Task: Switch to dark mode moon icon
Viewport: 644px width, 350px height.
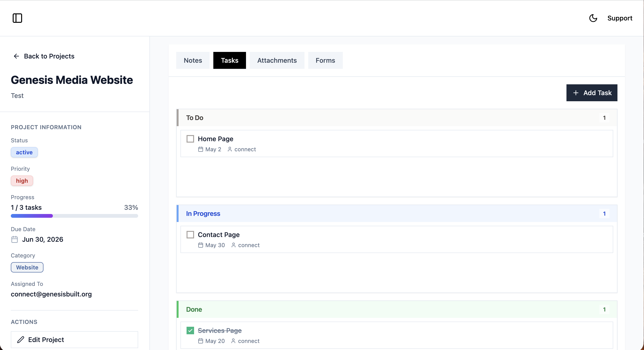Action: pos(593,18)
